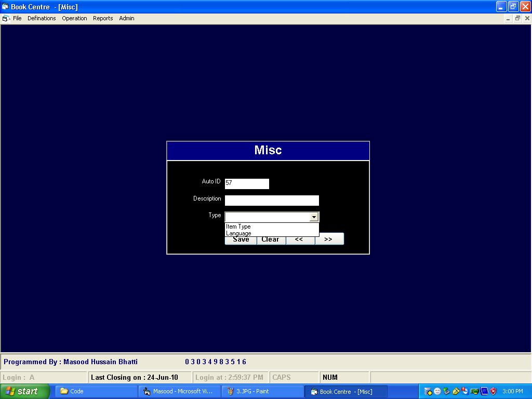The height and width of the screenshot is (399, 532).
Task: Go to next record with >> button
Action: tap(328, 240)
